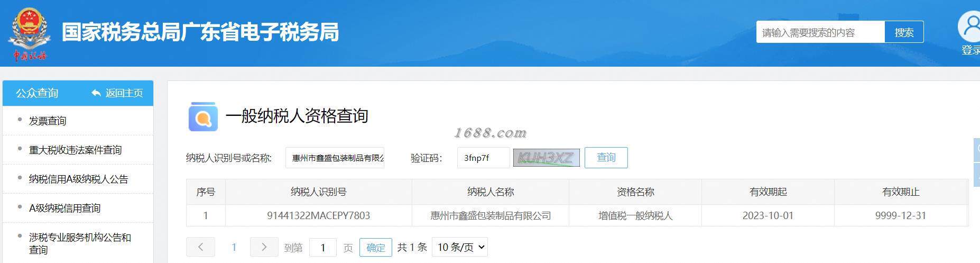Viewport: 980px width, 263px height.
Task: Click the login user avatar icon
Action: pyautogui.click(x=970, y=26)
